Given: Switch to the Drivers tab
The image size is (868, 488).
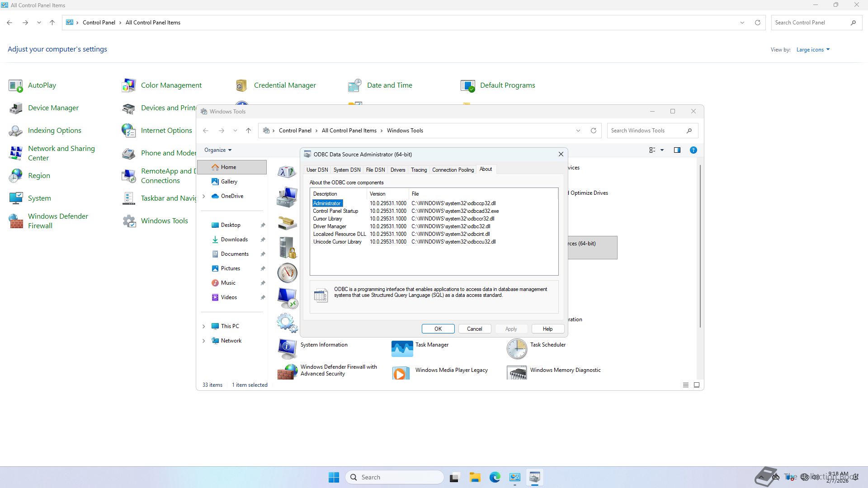Looking at the screenshot, I should tap(397, 170).
